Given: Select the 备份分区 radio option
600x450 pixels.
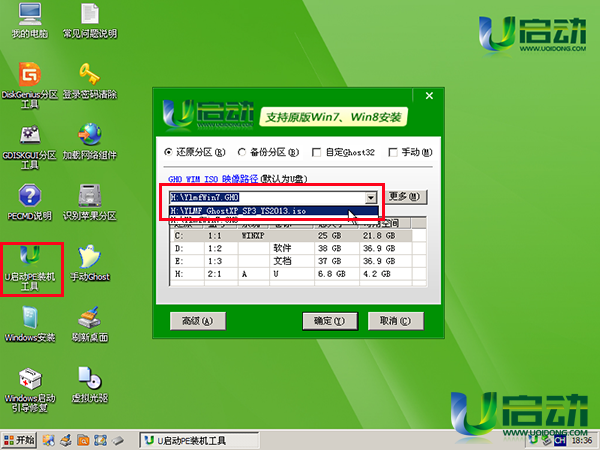Looking at the screenshot, I should point(243,153).
